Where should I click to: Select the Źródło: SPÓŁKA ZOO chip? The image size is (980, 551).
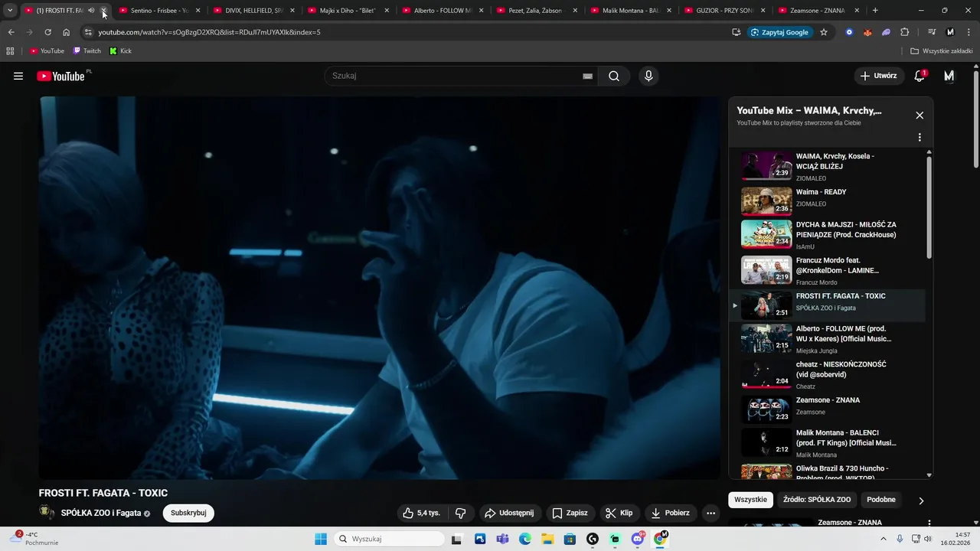817,500
